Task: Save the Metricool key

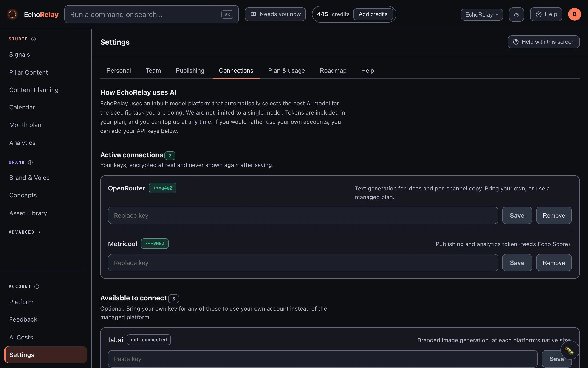Action: click(x=517, y=263)
